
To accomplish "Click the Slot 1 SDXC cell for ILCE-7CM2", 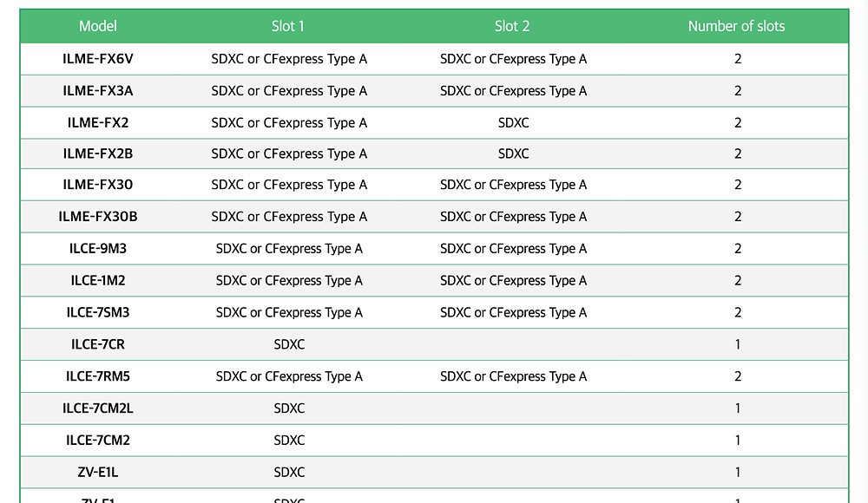I will 289,441.
